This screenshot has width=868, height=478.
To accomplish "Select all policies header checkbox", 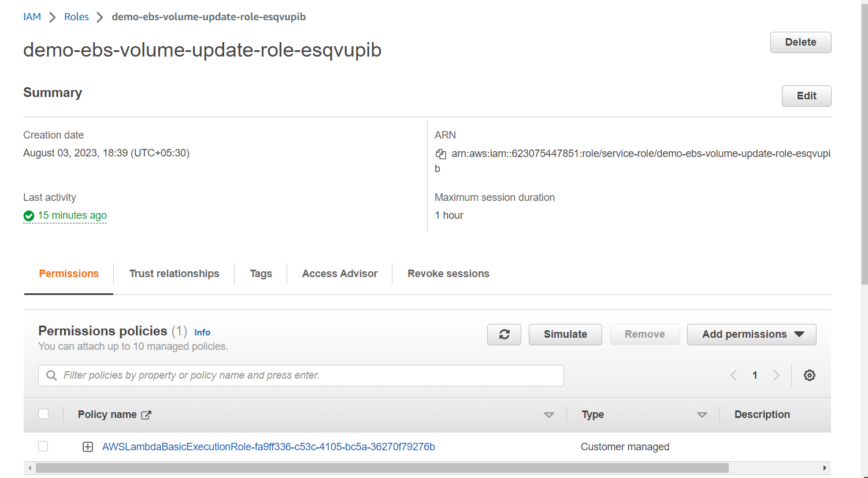I will tap(43, 414).
